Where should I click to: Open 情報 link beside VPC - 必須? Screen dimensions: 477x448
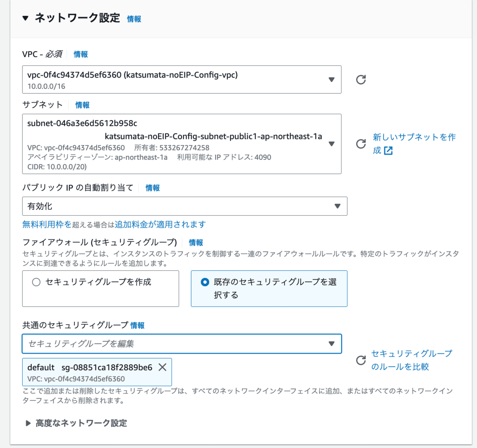[x=81, y=54]
